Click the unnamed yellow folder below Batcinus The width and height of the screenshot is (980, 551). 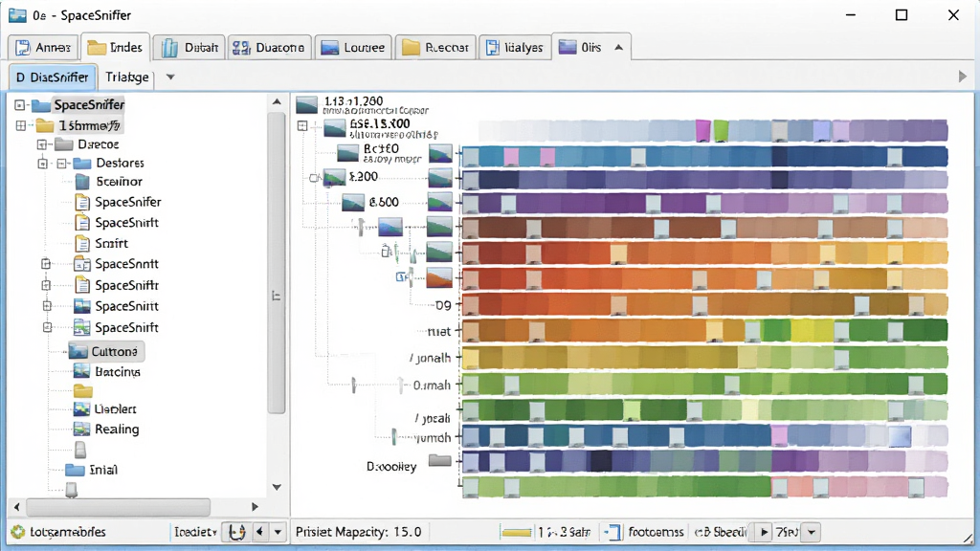pos(83,391)
